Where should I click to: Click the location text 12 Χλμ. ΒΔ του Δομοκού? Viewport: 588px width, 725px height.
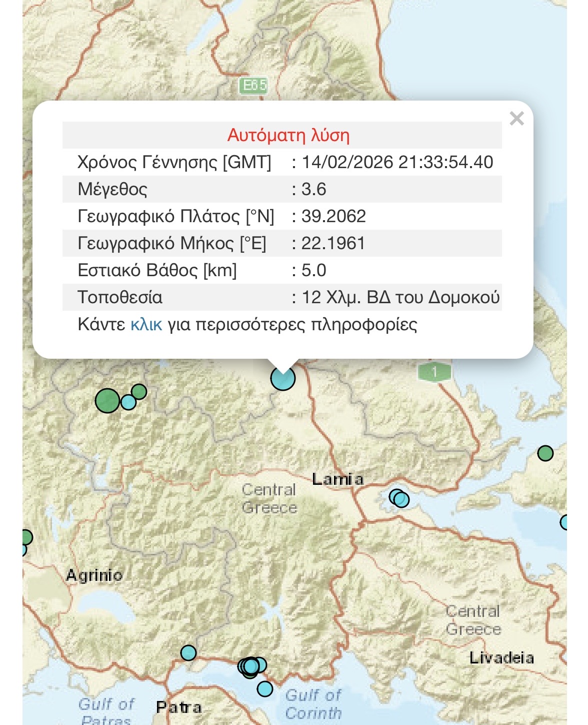tap(400, 297)
